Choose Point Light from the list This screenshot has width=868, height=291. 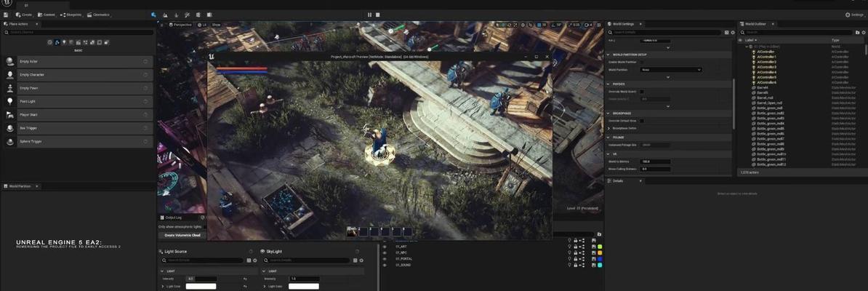coord(78,101)
